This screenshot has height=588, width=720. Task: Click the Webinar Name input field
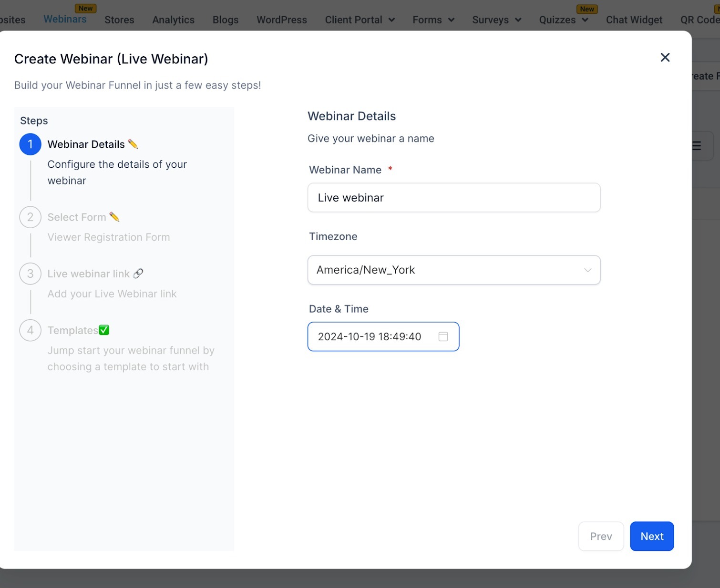pyautogui.click(x=454, y=198)
